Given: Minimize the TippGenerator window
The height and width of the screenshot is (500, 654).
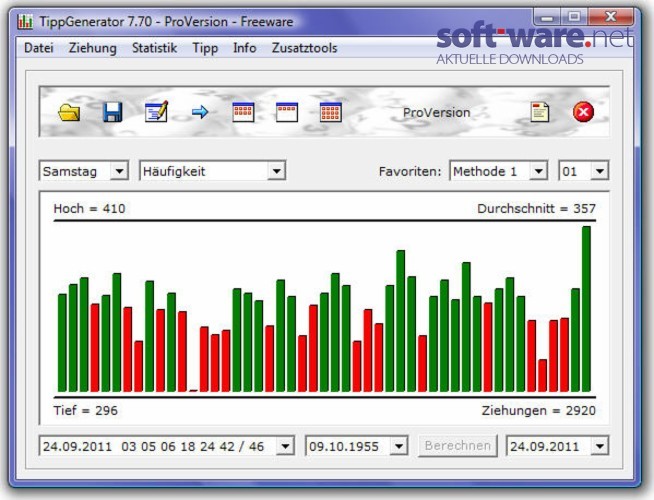Looking at the screenshot, I should point(547,18).
